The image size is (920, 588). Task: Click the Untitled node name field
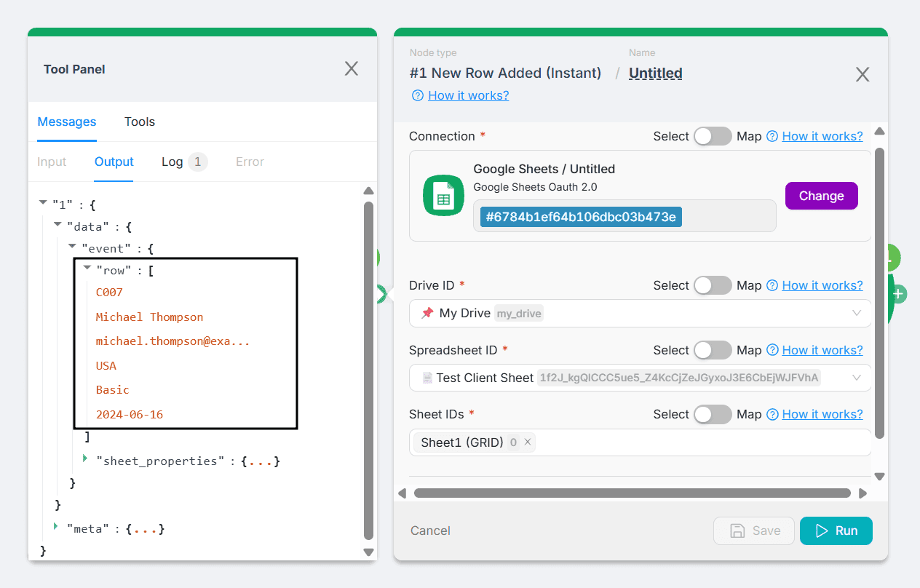(x=655, y=73)
